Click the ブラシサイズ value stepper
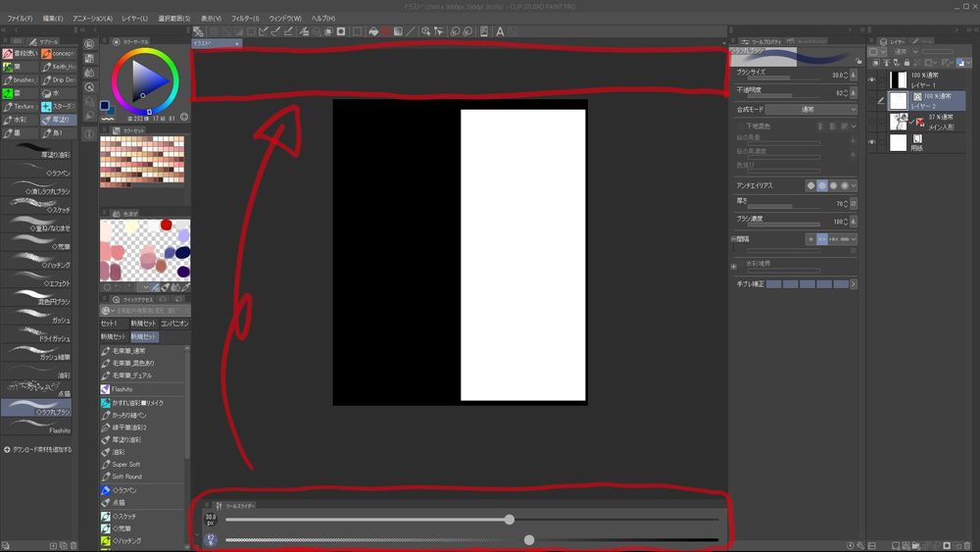This screenshot has height=552, width=980. tap(846, 75)
